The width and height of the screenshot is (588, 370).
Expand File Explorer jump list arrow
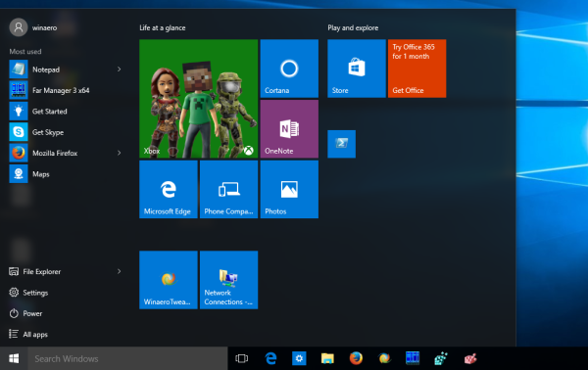119,271
